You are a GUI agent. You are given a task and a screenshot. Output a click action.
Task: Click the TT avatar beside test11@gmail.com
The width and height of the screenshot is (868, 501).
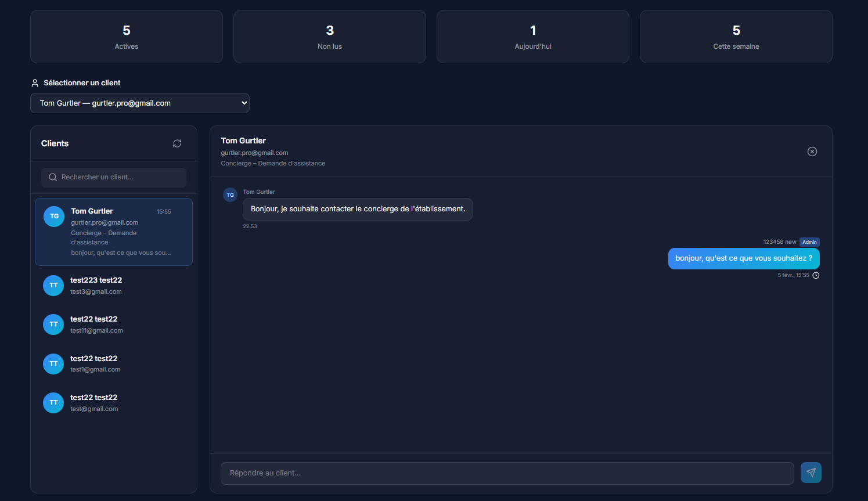pyautogui.click(x=53, y=325)
